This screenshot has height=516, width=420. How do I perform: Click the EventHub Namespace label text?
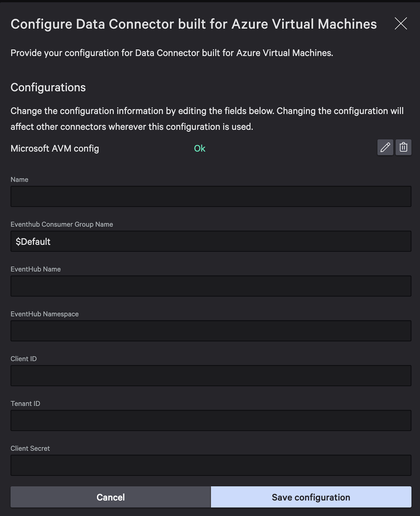45,314
